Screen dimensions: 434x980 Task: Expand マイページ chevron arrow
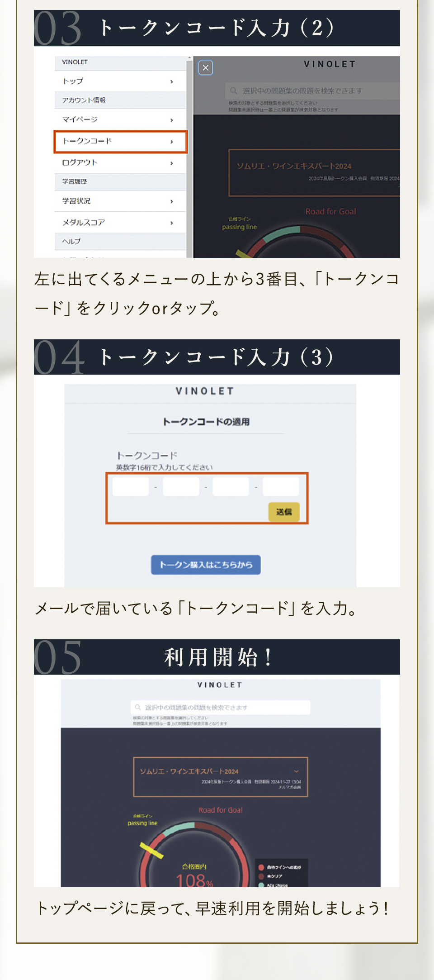[172, 120]
